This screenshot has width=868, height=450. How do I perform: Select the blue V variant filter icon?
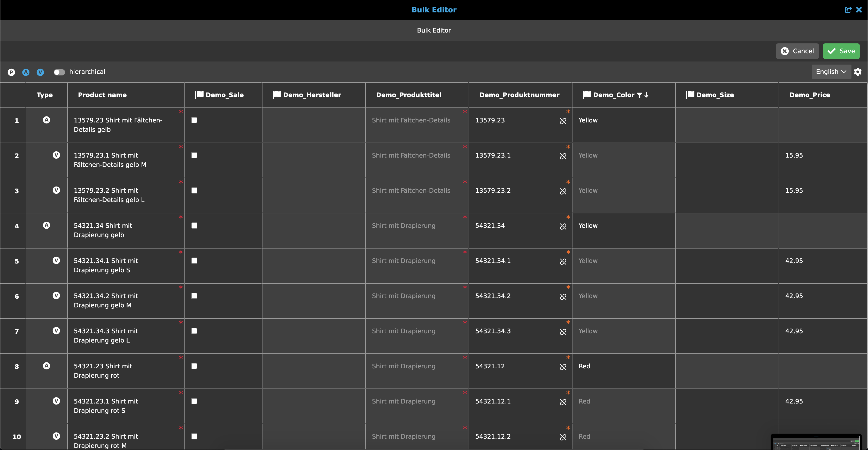click(40, 72)
